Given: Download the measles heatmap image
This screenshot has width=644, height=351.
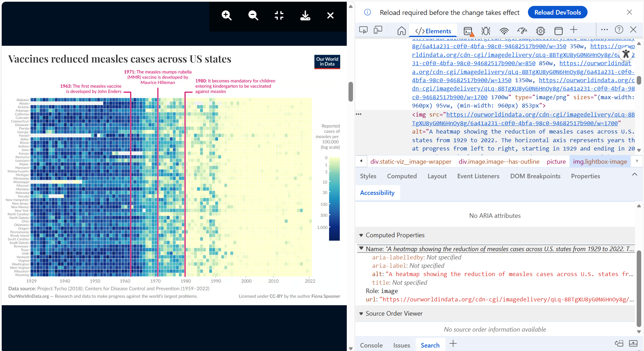Looking at the screenshot, I should [x=305, y=16].
